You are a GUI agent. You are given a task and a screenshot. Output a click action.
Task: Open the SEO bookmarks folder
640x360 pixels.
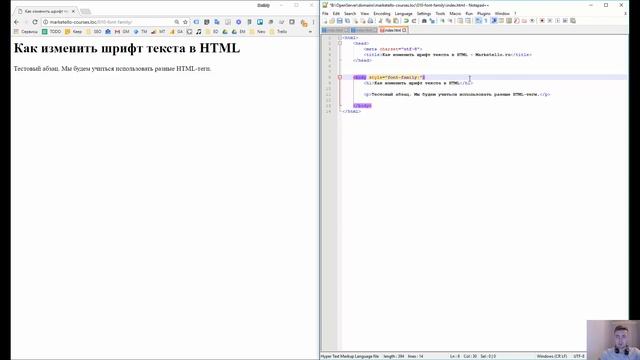point(94,31)
